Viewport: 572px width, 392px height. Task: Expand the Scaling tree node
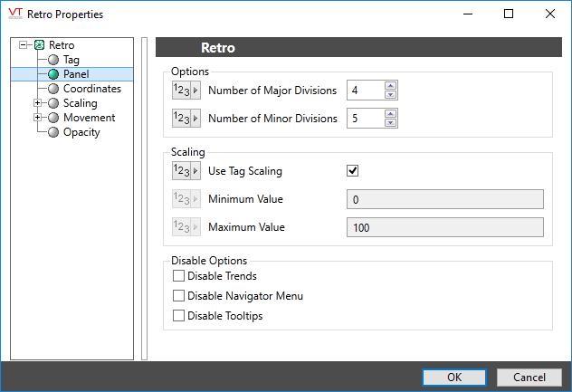37,103
